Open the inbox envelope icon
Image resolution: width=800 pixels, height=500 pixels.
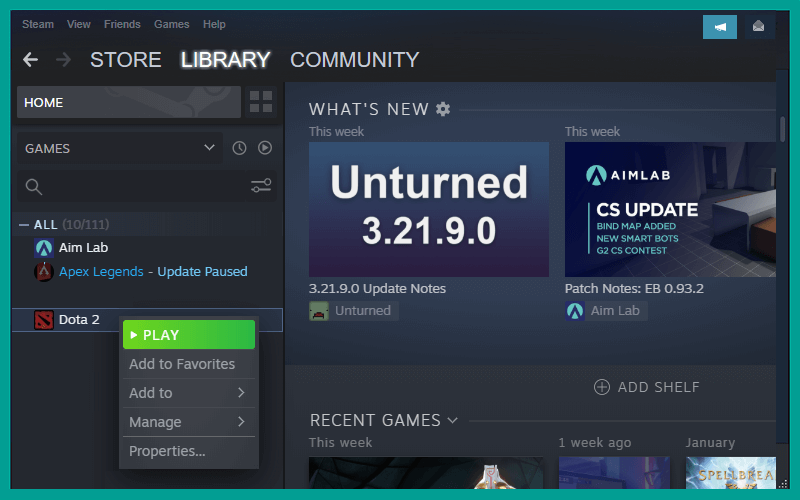tap(758, 27)
